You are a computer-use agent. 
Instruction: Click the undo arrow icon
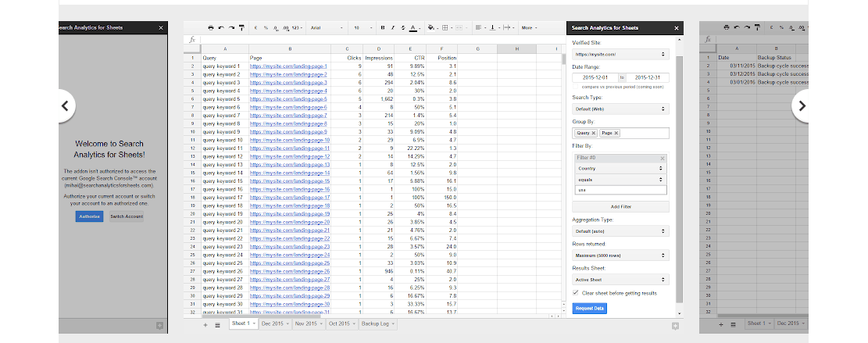tap(221, 28)
